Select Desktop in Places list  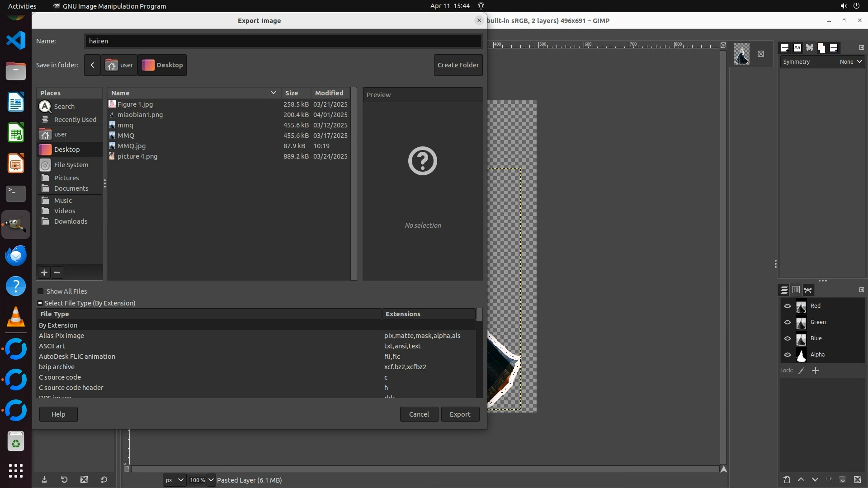pyautogui.click(x=66, y=150)
